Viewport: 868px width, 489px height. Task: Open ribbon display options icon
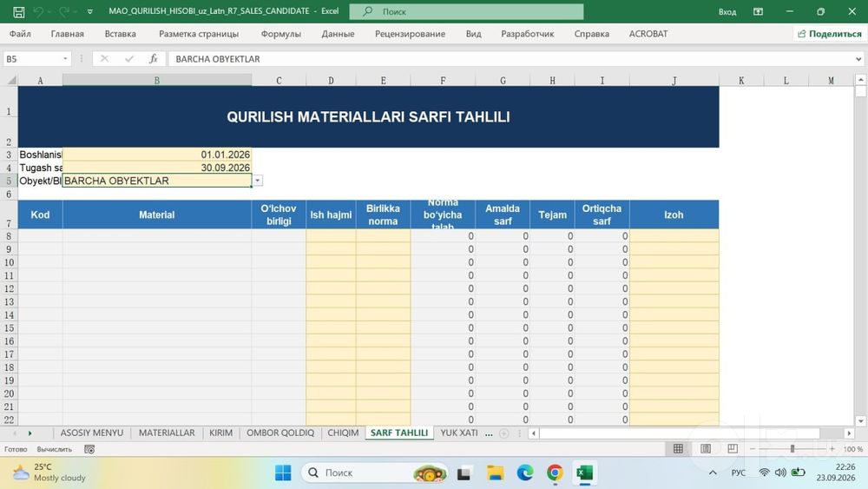click(758, 11)
